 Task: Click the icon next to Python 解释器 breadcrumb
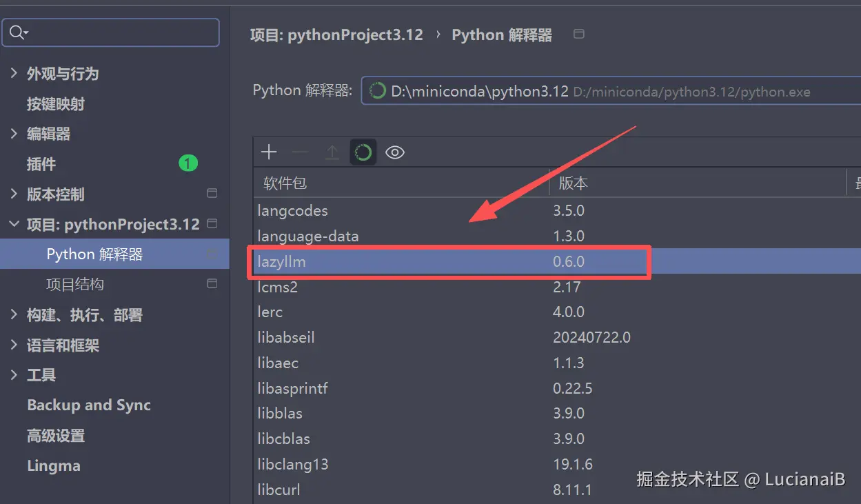[579, 34]
